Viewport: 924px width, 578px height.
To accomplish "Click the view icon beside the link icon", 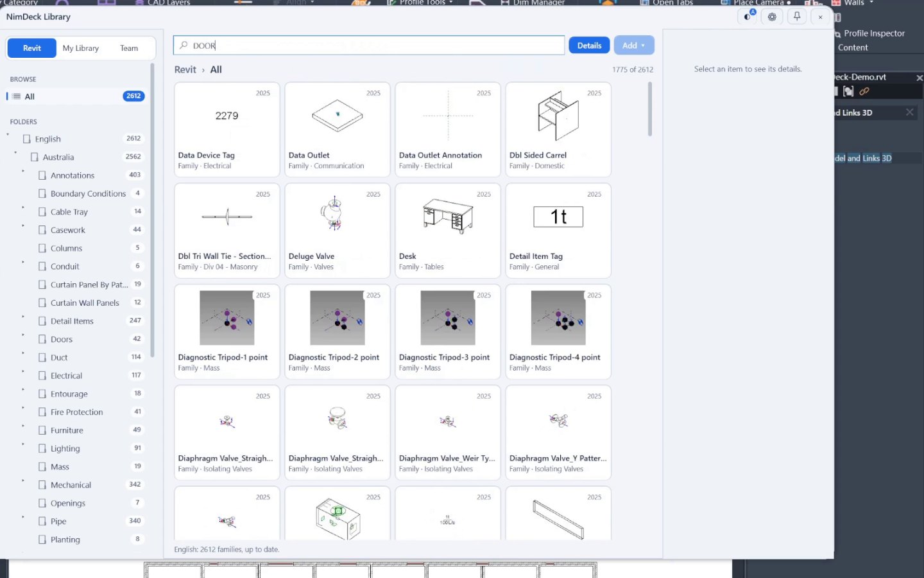I will click(x=848, y=91).
